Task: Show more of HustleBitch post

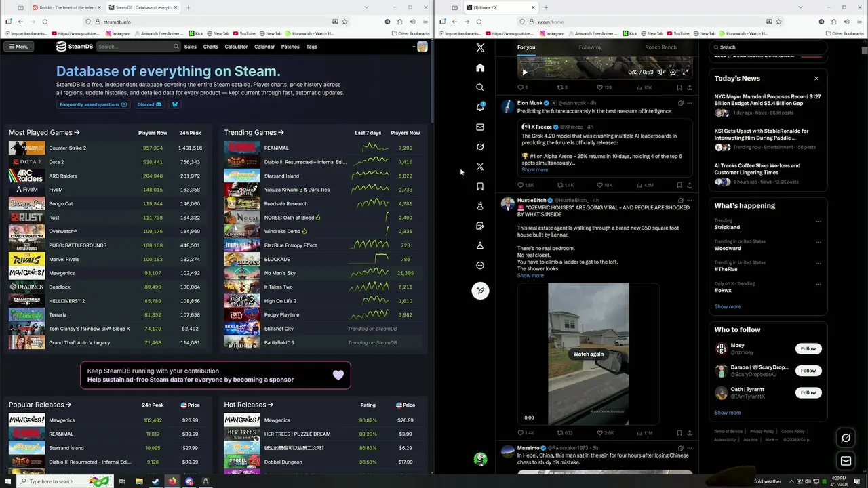Action: coord(530,276)
